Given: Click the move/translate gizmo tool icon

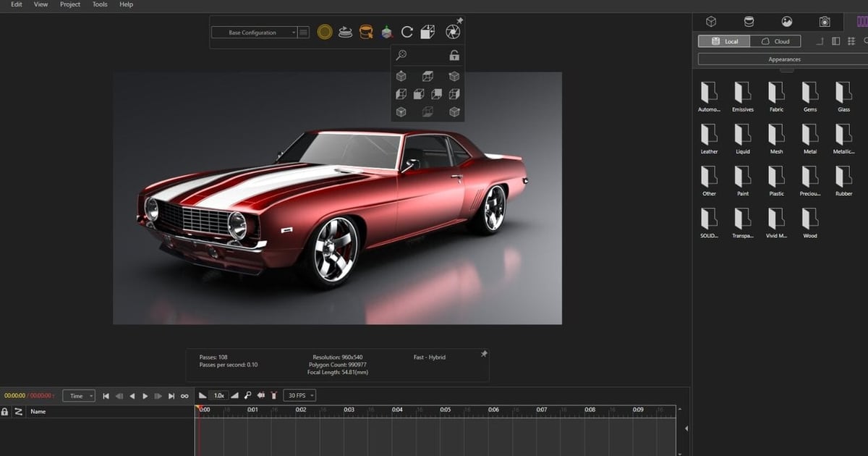Looking at the screenshot, I should pos(386,32).
